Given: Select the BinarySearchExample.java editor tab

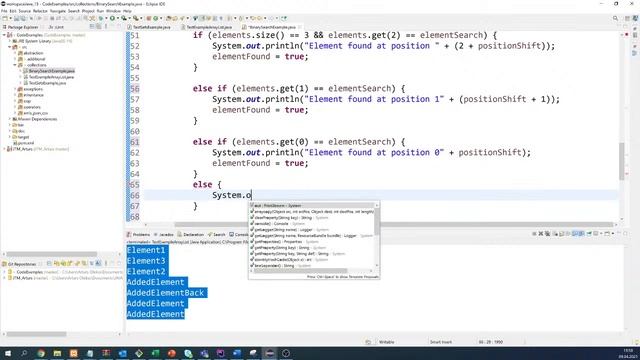Looking at the screenshot, I should (272, 27).
